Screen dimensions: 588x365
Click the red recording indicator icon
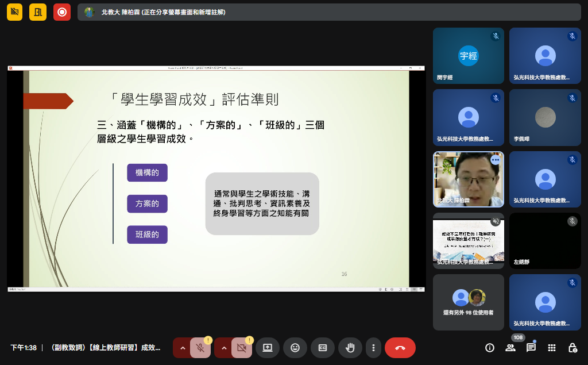click(62, 12)
